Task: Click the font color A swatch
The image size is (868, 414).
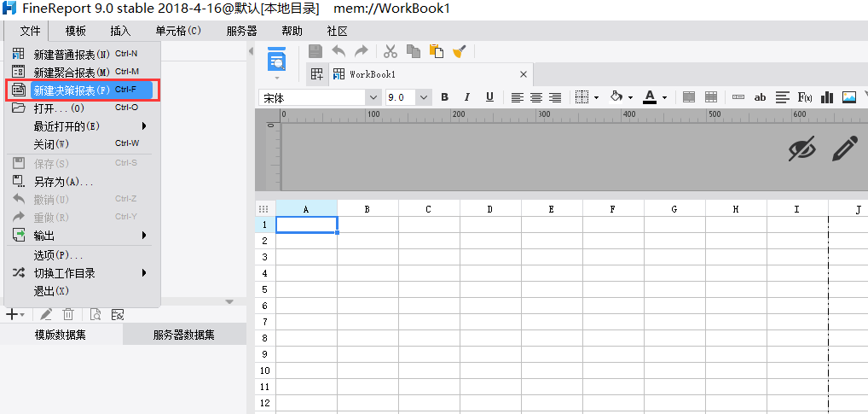Action: (650, 97)
